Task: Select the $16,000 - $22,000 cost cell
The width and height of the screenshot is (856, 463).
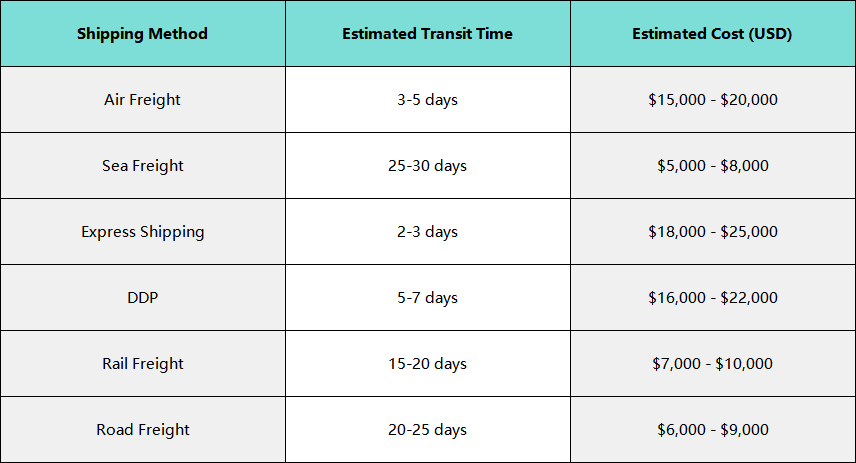Action: (x=712, y=298)
